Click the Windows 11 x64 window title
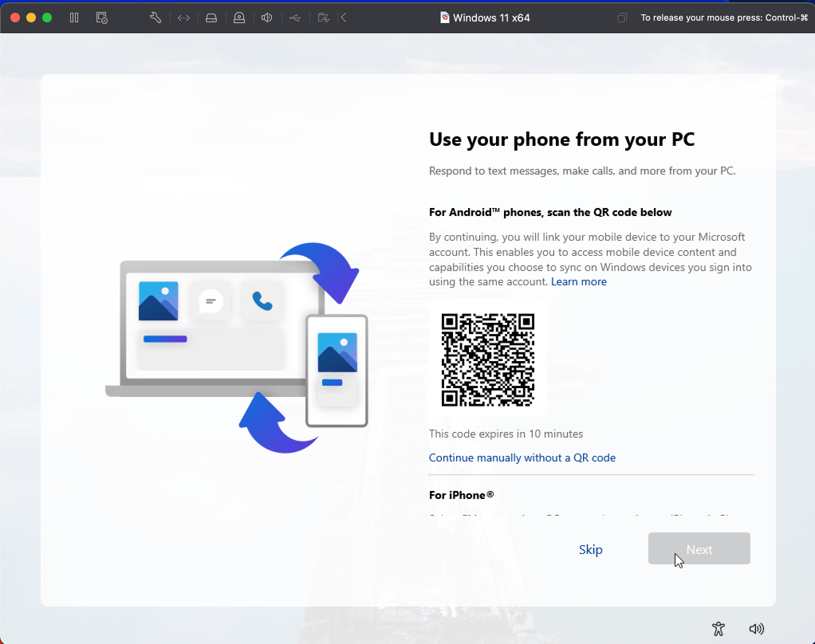The width and height of the screenshot is (815, 644). (x=491, y=18)
